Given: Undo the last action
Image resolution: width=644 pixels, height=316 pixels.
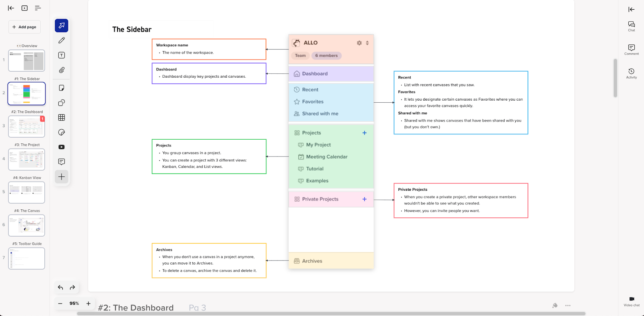Looking at the screenshot, I should pos(60,287).
